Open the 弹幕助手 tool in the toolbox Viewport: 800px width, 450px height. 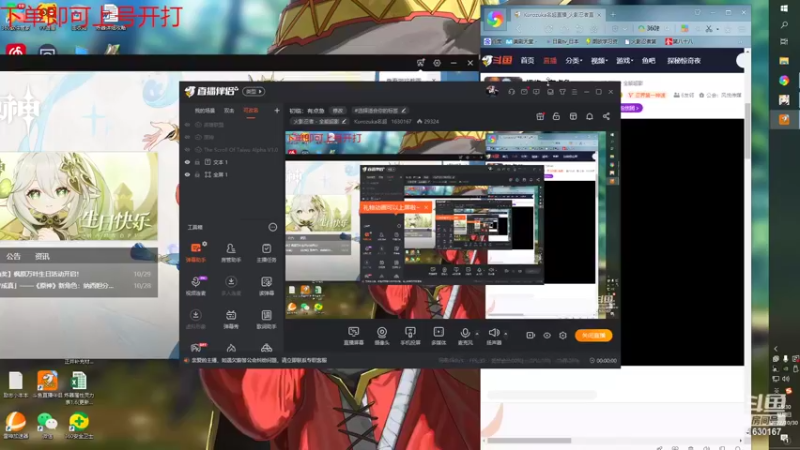pyautogui.click(x=195, y=253)
